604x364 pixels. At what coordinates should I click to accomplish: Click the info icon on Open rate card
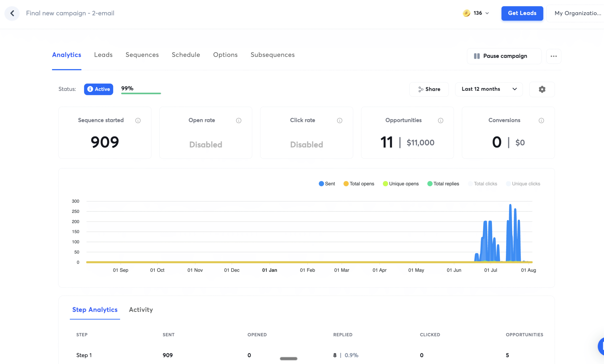(239, 120)
